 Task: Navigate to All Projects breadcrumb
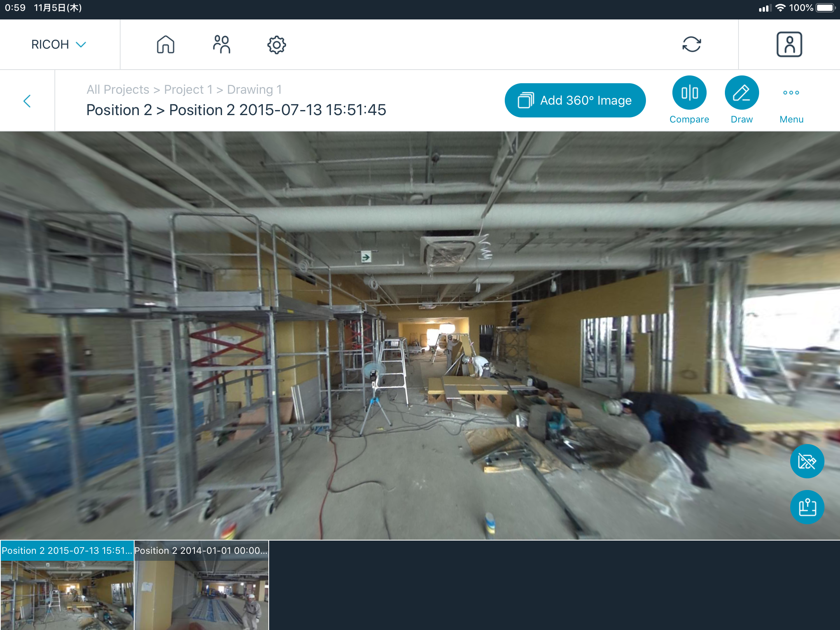118,89
